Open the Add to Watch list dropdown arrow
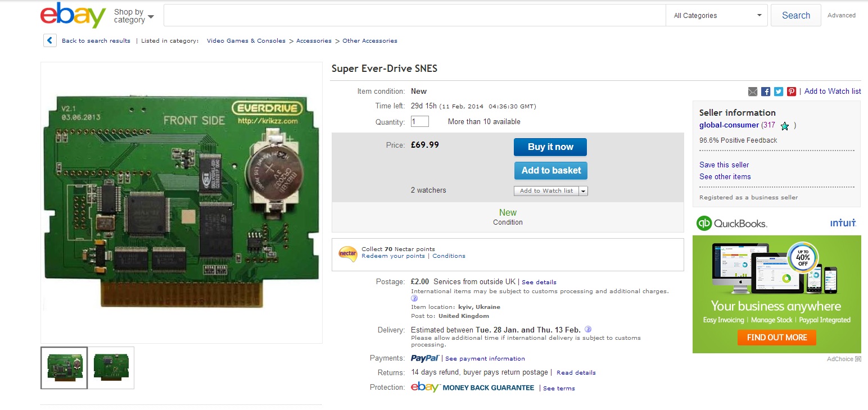The height and width of the screenshot is (410, 868). (x=583, y=191)
